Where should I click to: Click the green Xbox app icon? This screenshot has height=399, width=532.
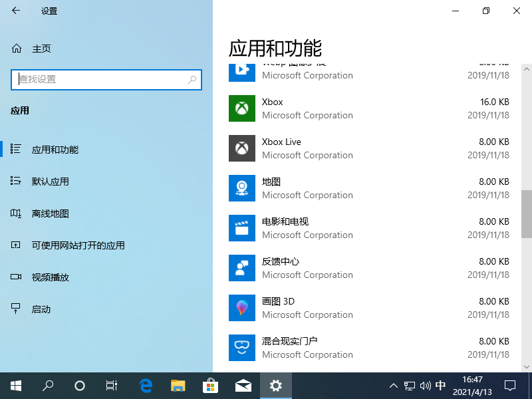[242, 108]
